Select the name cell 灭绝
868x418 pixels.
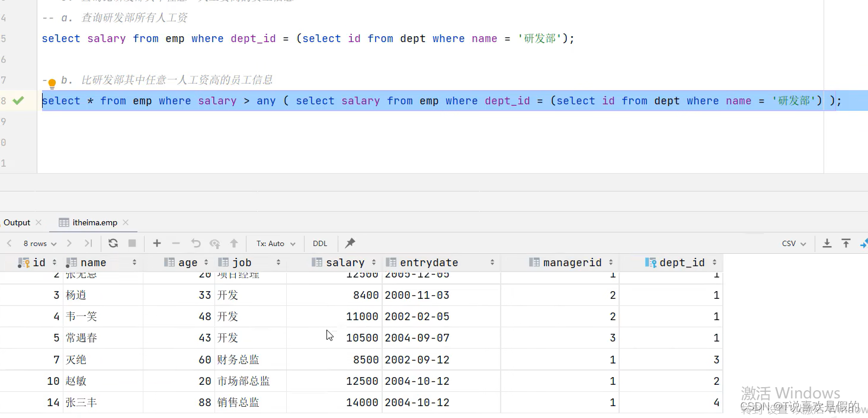[x=103, y=359]
